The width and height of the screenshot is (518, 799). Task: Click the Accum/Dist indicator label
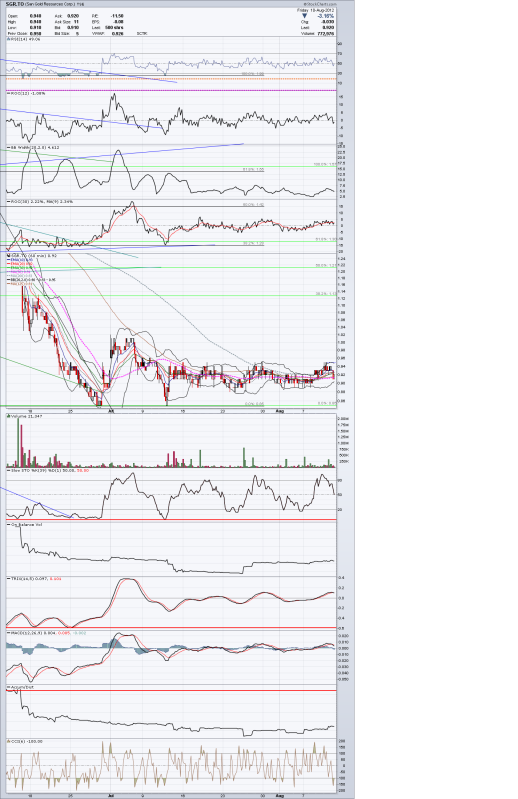[22, 687]
